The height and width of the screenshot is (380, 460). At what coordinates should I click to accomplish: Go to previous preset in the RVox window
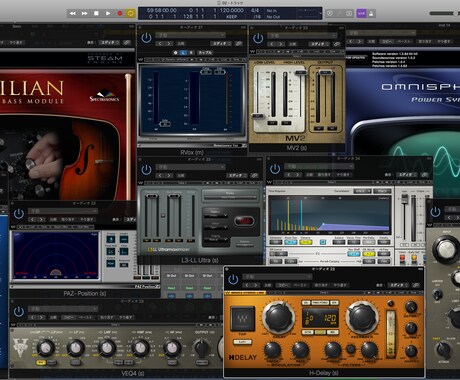click(160, 44)
